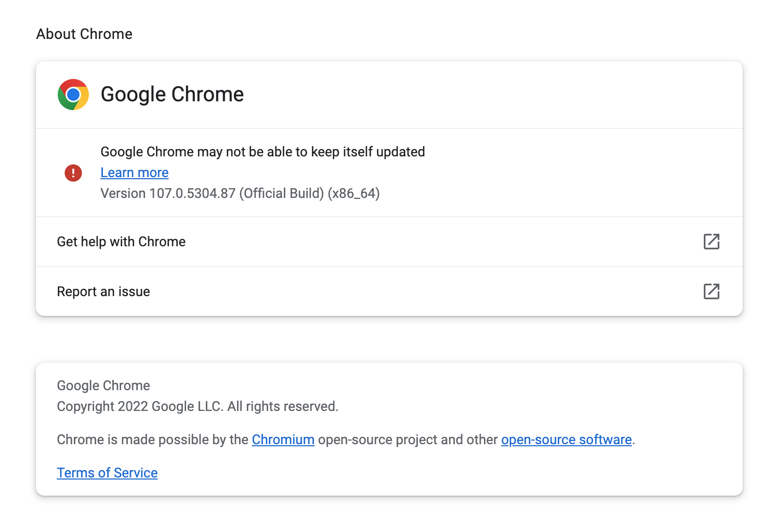775x532 pixels.
Task: Click the "Chrome is made possible by" text
Action: point(153,440)
